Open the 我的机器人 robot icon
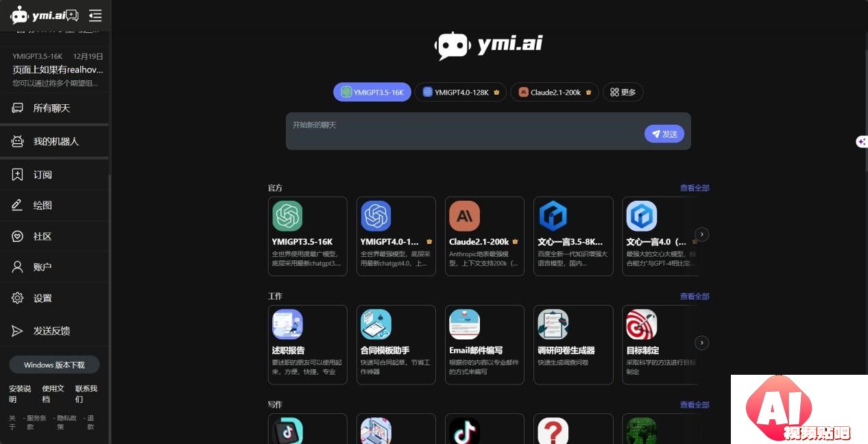 coord(18,141)
